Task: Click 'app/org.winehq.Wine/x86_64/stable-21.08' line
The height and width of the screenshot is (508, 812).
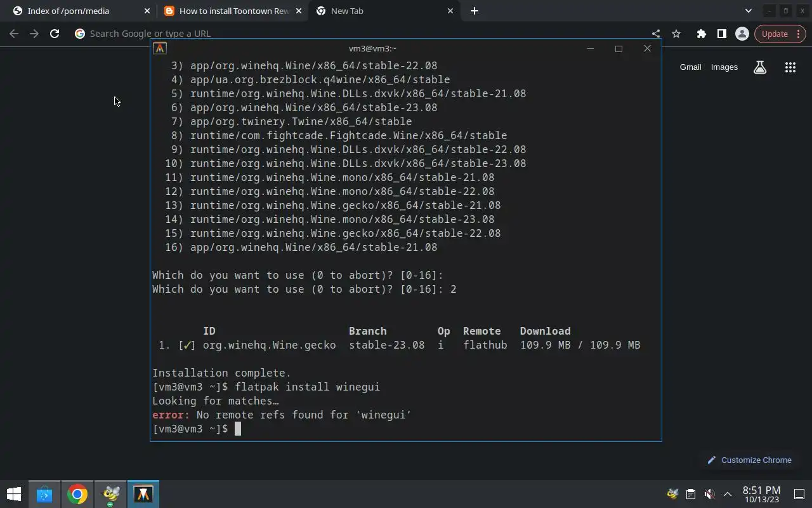Action: (x=313, y=247)
